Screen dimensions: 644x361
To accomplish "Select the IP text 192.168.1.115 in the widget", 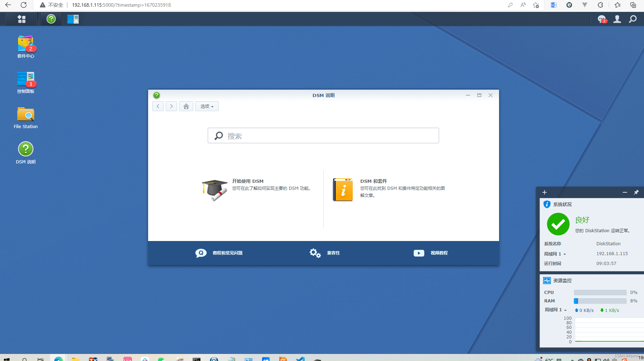I will pyautogui.click(x=612, y=254).
